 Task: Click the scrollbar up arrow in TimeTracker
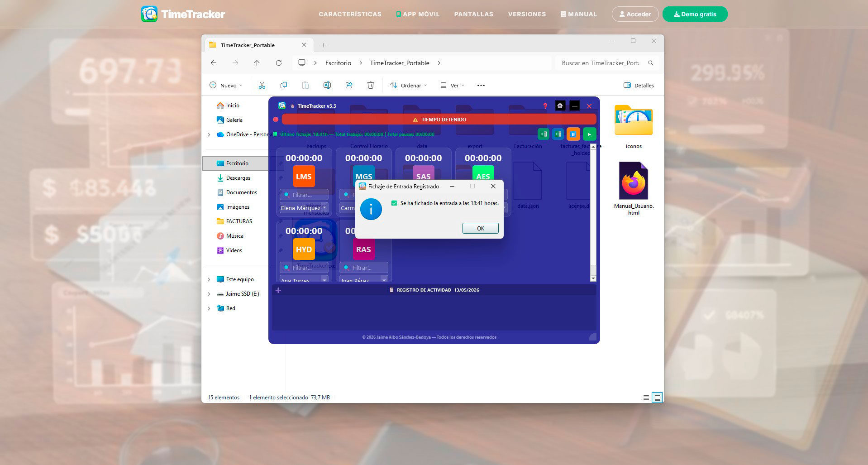pos(593,147)
